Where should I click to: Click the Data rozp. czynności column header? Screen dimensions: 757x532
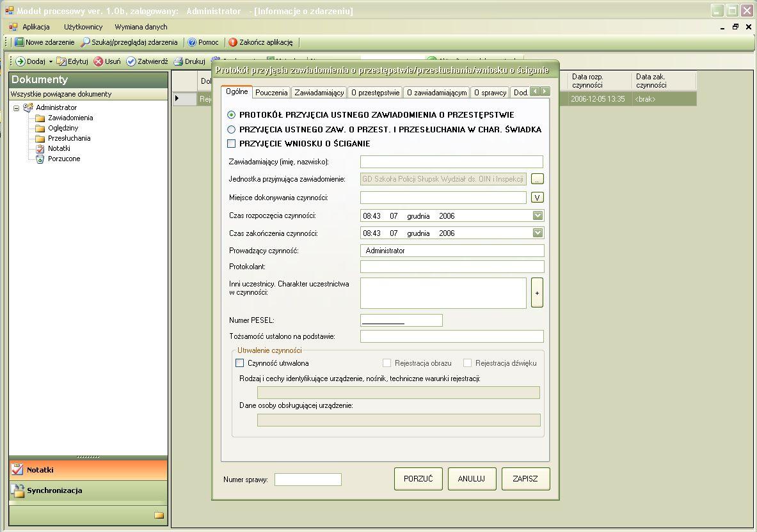(600, 81)
